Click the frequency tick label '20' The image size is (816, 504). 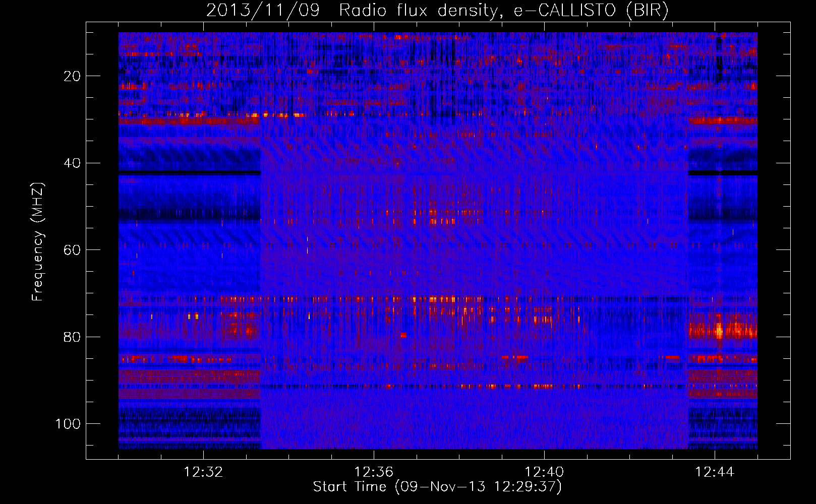72,76
